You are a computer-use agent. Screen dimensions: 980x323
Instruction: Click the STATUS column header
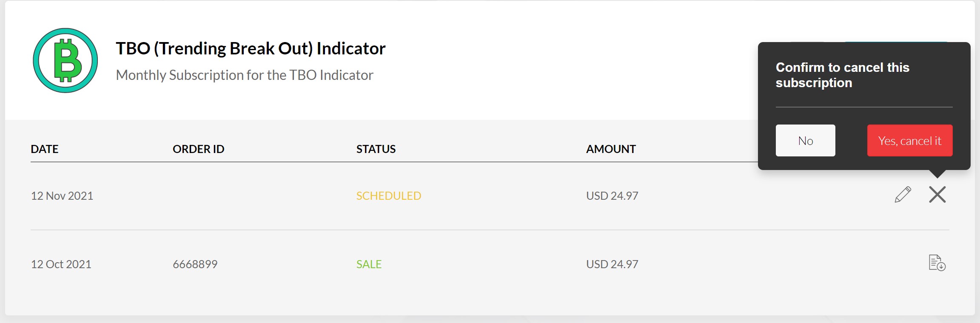coord(376,149)
